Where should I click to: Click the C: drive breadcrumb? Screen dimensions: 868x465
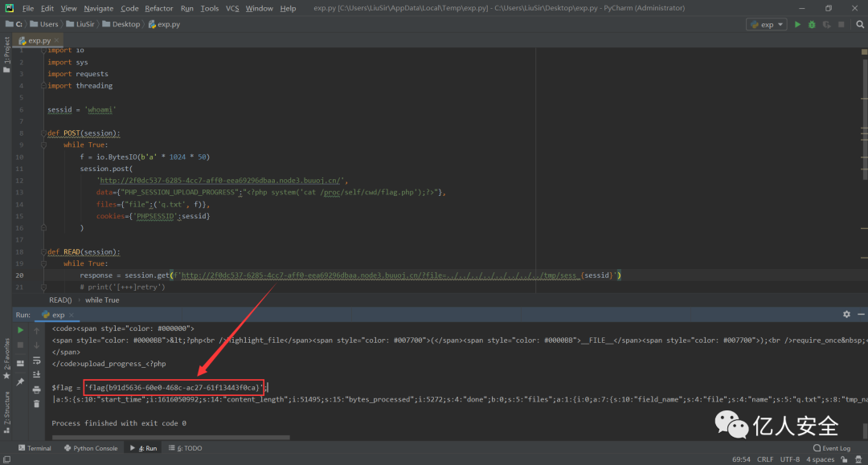14,24
